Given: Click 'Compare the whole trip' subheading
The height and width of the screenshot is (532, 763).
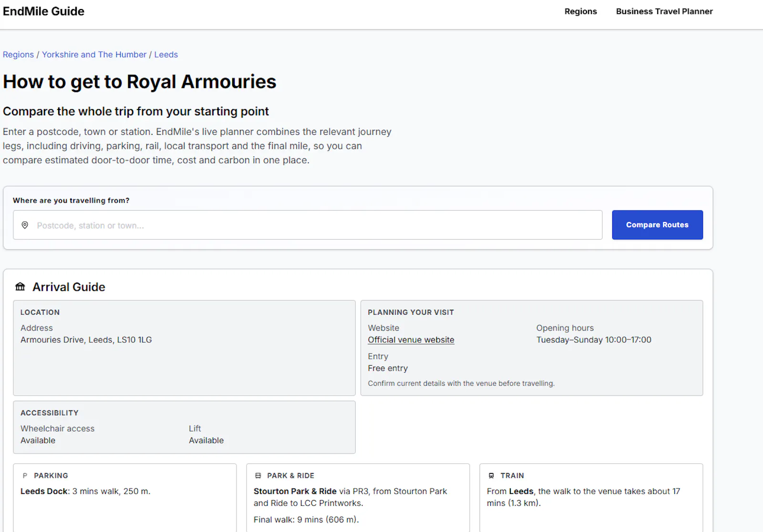Looking at the screenshot, I should [x=136, y=111].
